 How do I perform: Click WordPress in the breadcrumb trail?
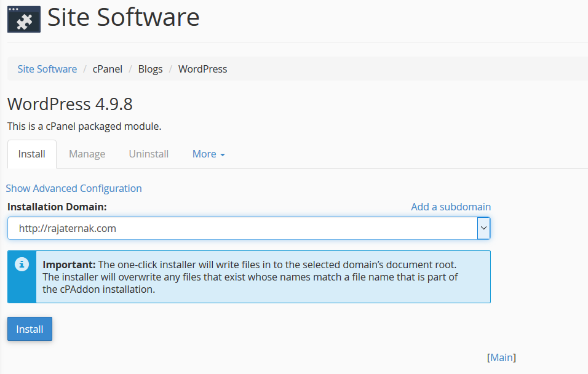tap(202, 69)
